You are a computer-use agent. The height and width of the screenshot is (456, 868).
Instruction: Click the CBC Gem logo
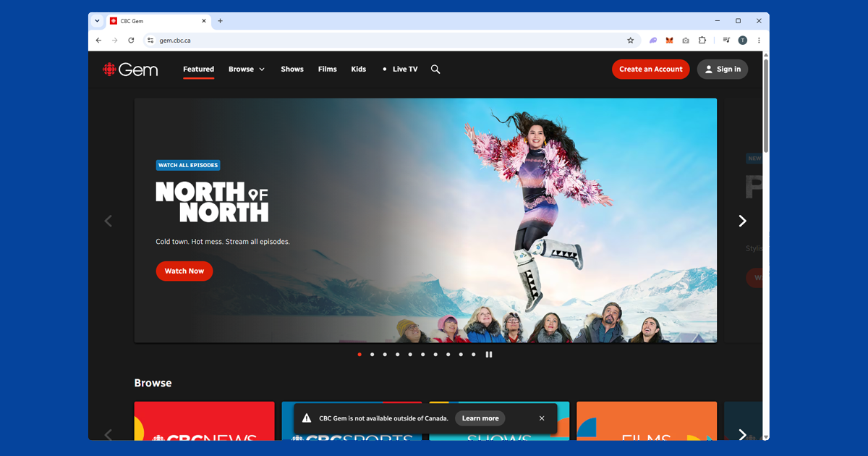coord(130,69)
